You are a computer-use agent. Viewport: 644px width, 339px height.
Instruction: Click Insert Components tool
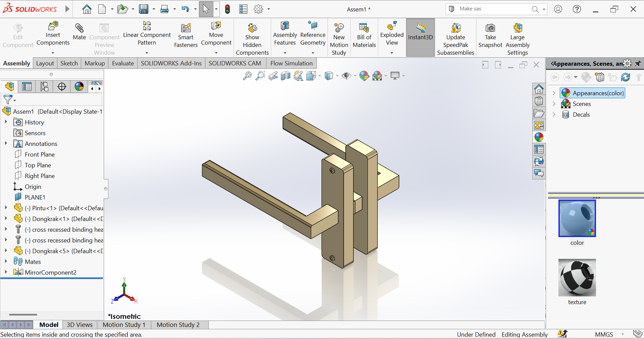coord(53,34)
